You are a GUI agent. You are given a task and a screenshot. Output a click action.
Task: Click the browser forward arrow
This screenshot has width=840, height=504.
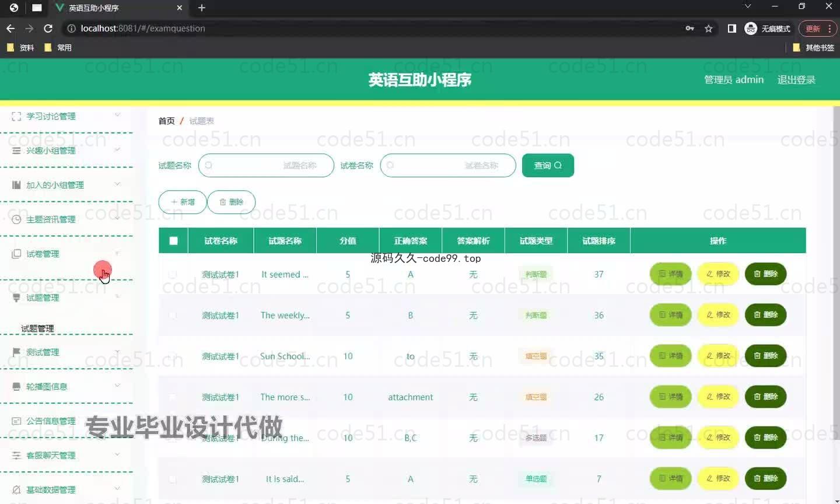coord(29,28)
